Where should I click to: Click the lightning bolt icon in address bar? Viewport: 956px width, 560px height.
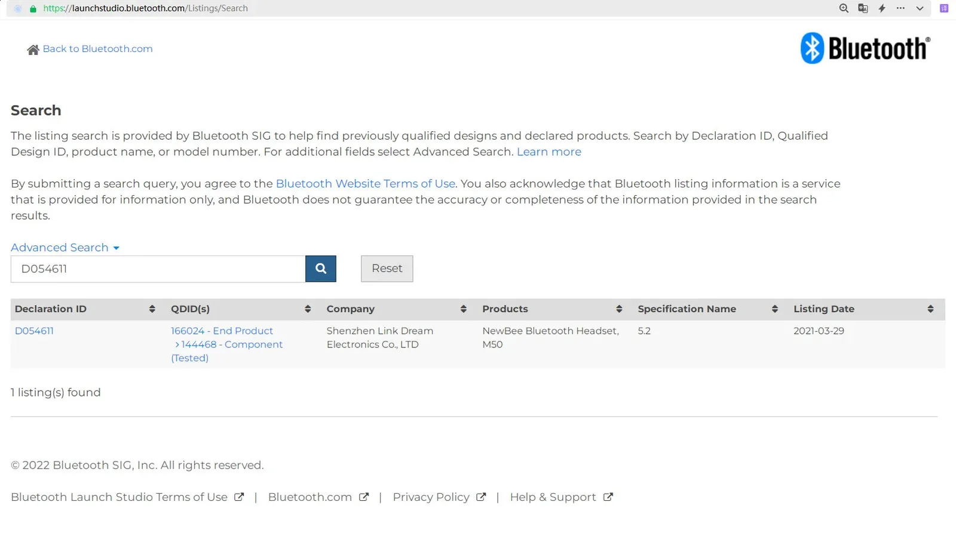(881, 8)
